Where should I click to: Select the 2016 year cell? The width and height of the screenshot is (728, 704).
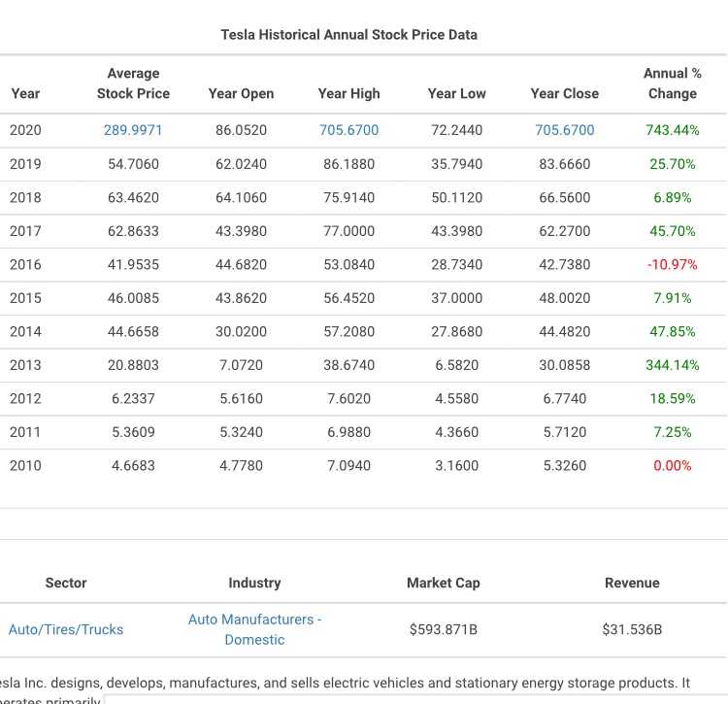pos(25,265)
